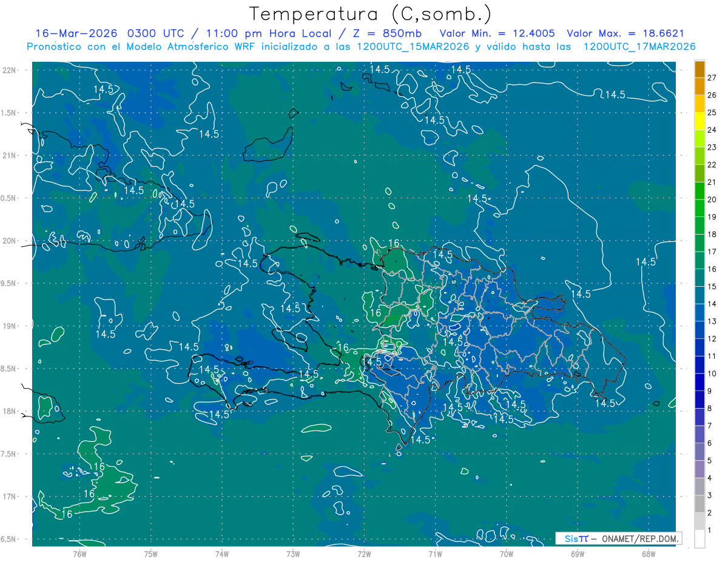The width and height of the screenshot is (728, 562).
Task: Click the 72W longitude axis label
Action: tap(364, 554)
